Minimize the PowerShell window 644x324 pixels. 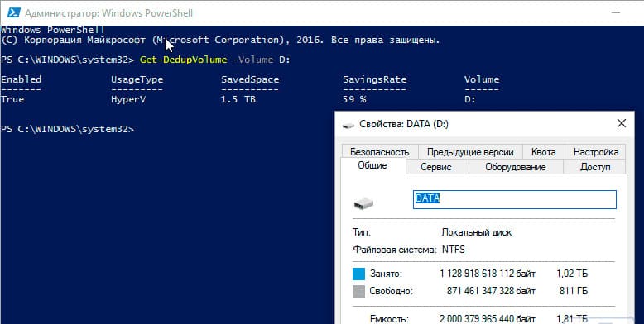tap(616, 13)
